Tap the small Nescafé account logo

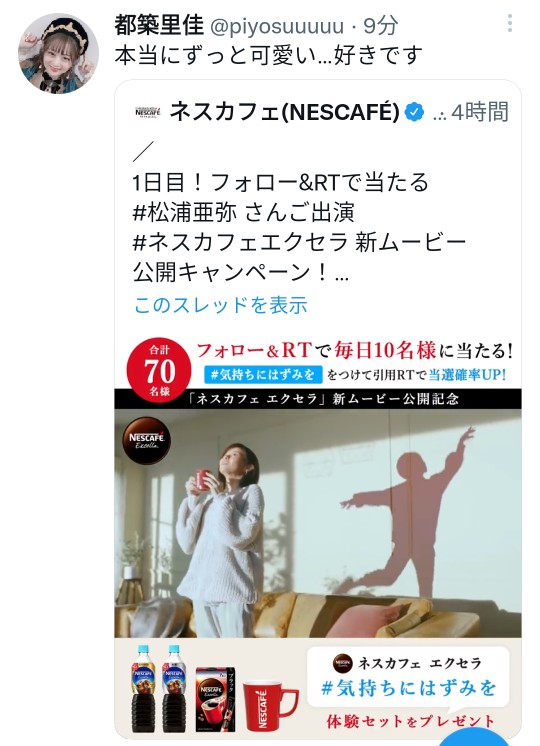[147, 112]
